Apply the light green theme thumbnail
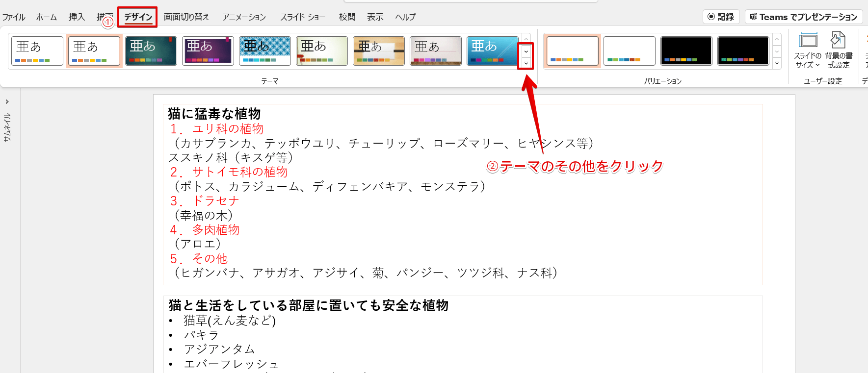This screenshot has height=373, width=868. click(322, 51)
